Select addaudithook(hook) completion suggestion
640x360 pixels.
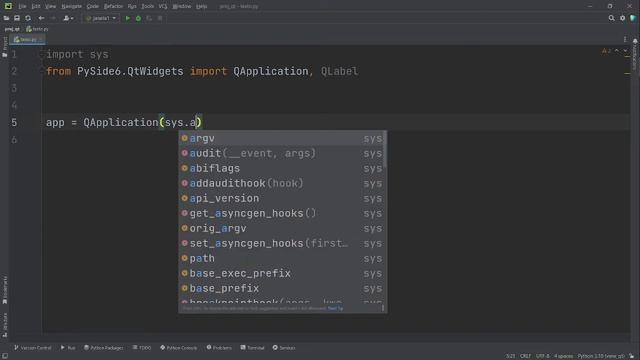(x=282, y=184)
